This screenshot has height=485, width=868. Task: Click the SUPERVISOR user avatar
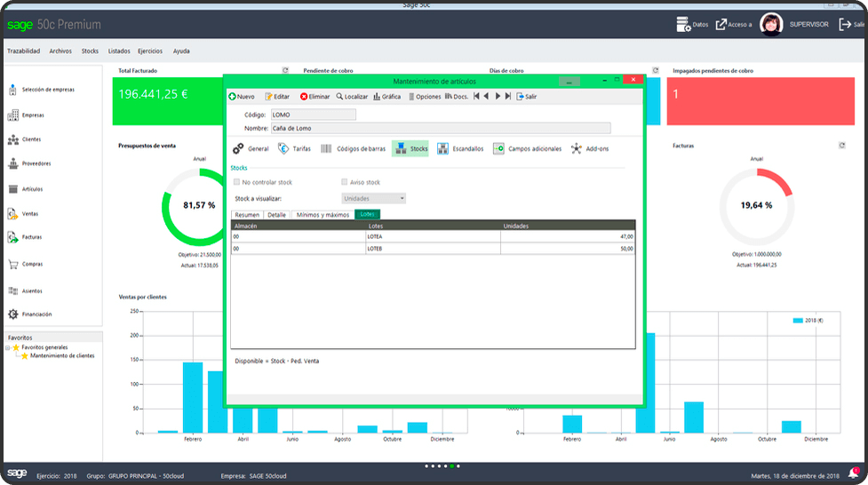tap(771, 24)
